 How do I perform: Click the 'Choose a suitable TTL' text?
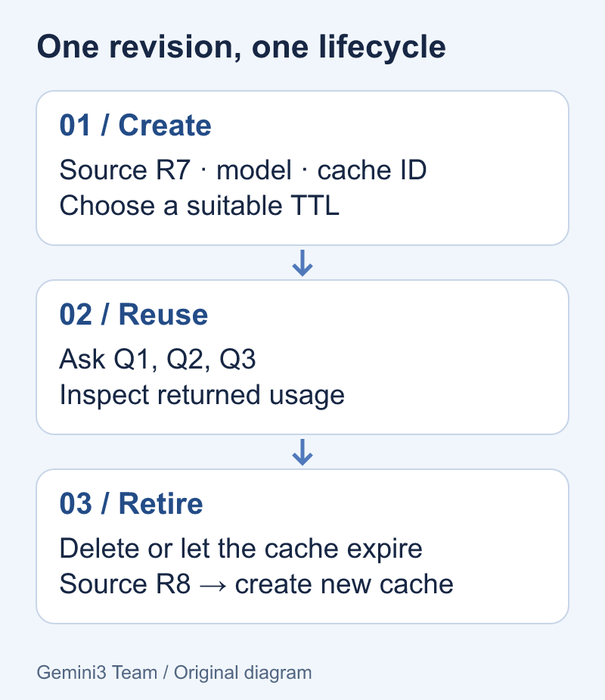click(200, 206)
